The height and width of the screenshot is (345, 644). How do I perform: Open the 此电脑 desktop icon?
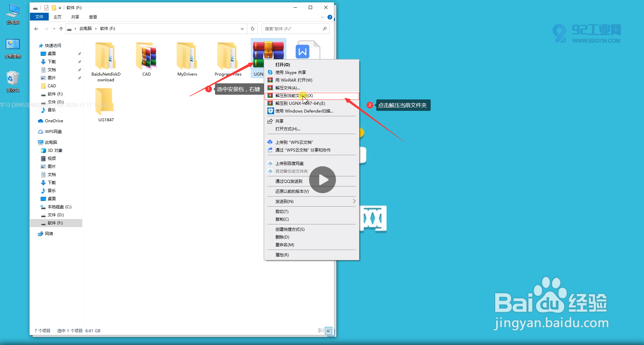[x=13, y=14]
